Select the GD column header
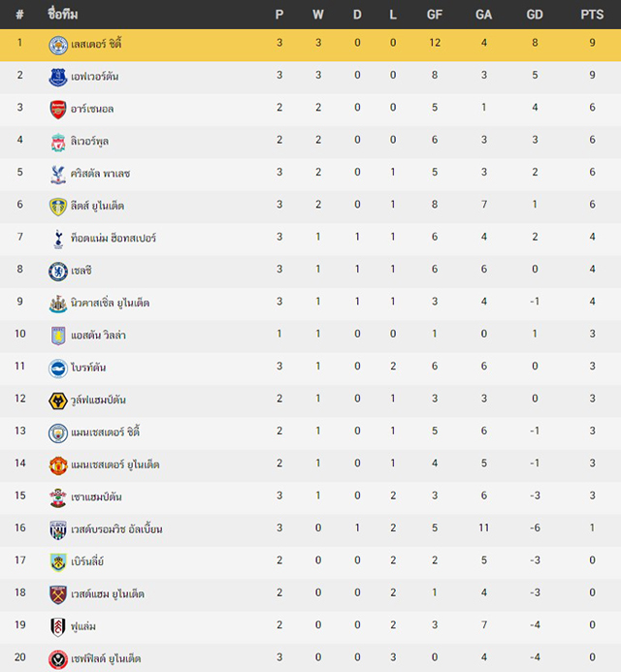Screen dimensions: 621x672 (x=535, y=15)
